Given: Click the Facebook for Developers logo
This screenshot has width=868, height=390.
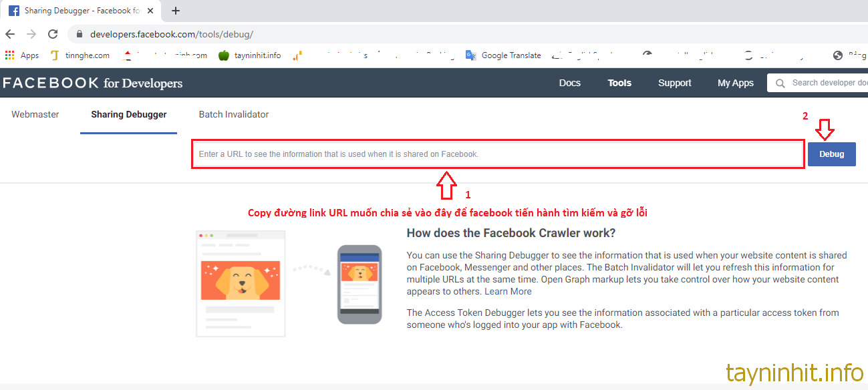Looking at the screenshot, I should (x=92, y=83).
